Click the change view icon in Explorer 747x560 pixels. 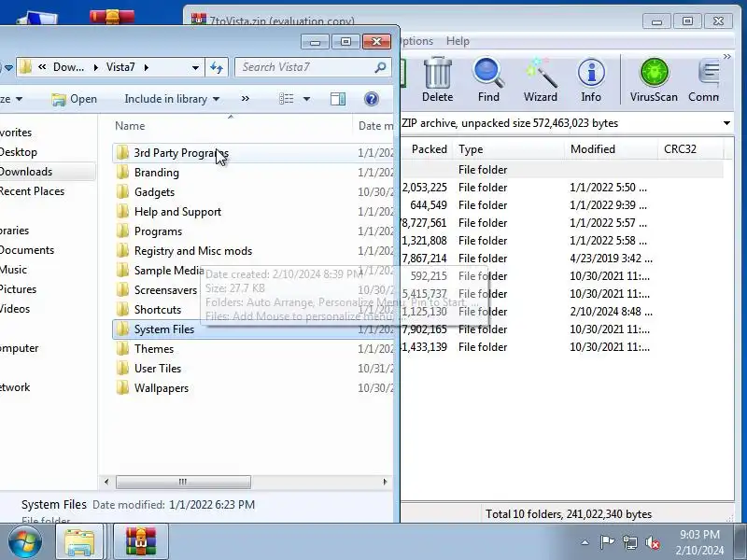click(286, 99)
